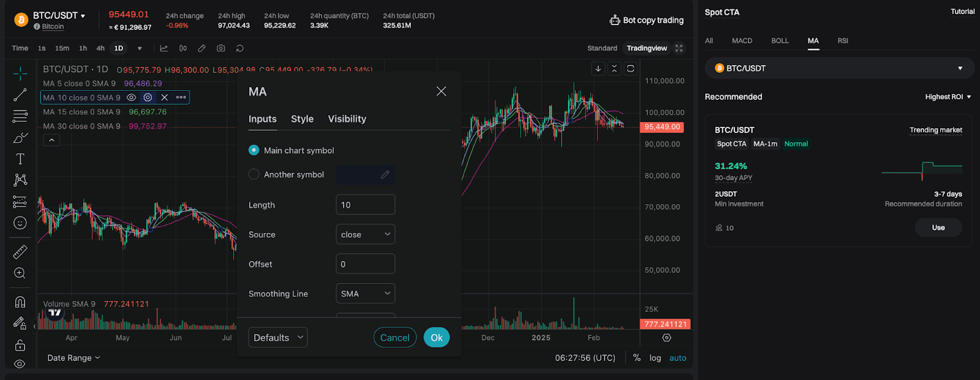Viewport: 980px width, 380px height.
Task: Select the brush drawing tool
Action: (x=20, y=137)
